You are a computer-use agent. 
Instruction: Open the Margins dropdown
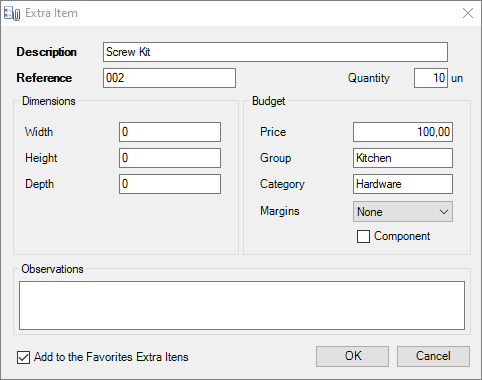403,212
